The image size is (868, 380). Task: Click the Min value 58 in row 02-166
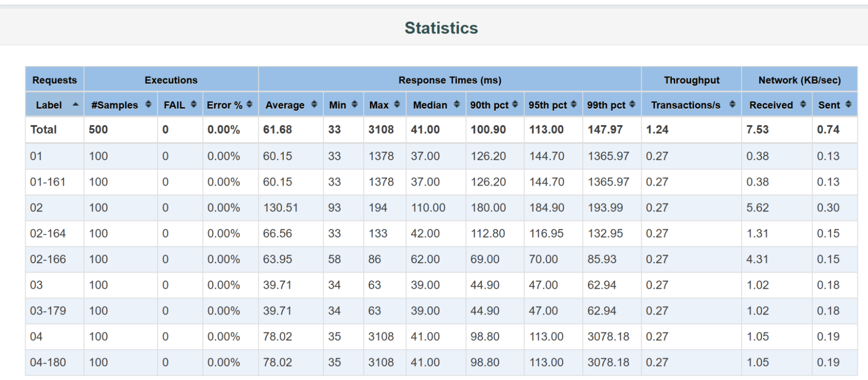pyautogui.click(x=334, y=259)
